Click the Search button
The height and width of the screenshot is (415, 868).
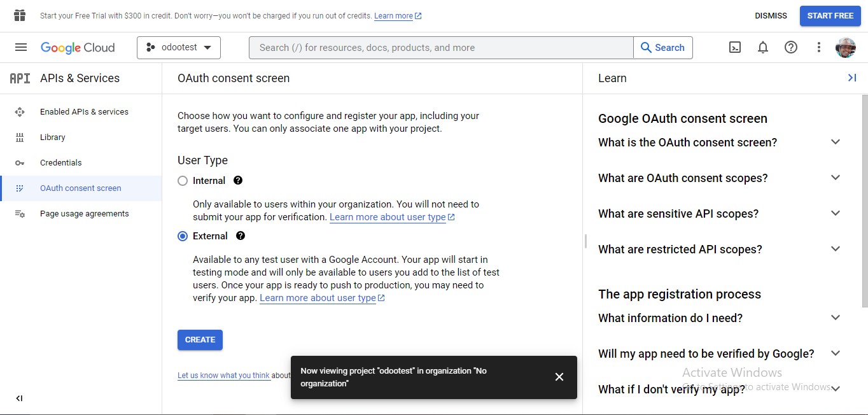click(x=662, y=48)
